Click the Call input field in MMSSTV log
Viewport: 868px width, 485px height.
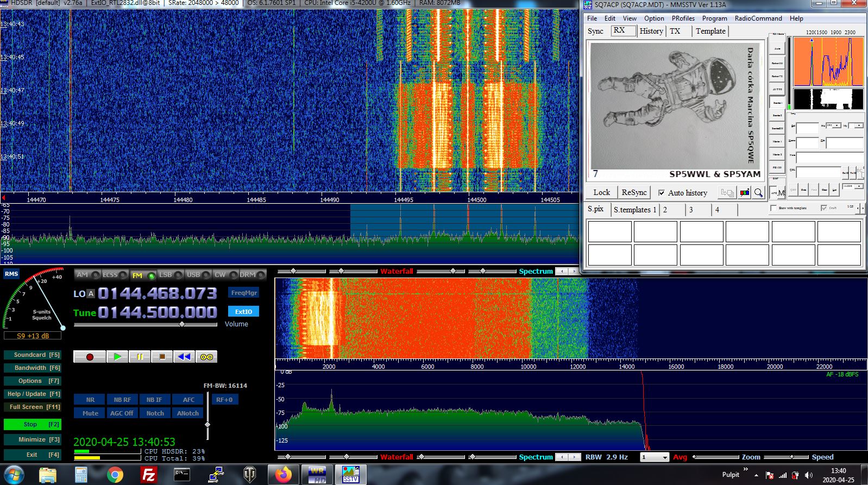point(808,128)
